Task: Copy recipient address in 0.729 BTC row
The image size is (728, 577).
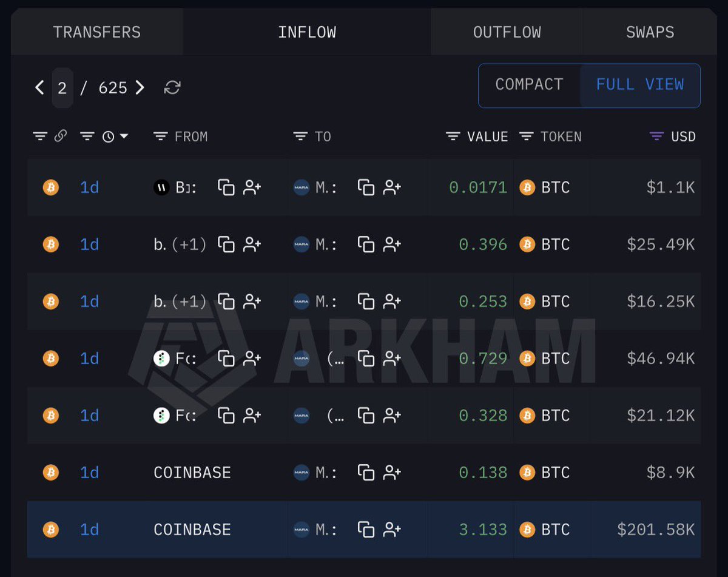Action: pyautogui.click(x=366, y=359)
